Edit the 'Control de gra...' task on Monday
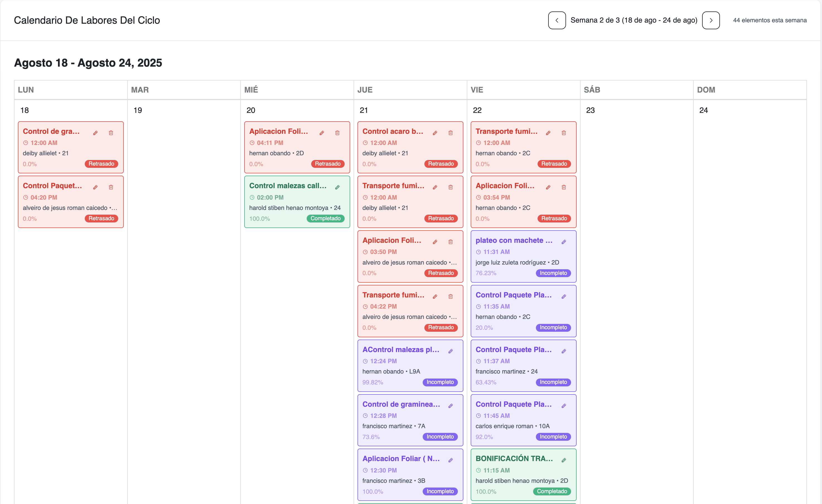The height and width of the screenshot is (504, 822). pos(95,133)
